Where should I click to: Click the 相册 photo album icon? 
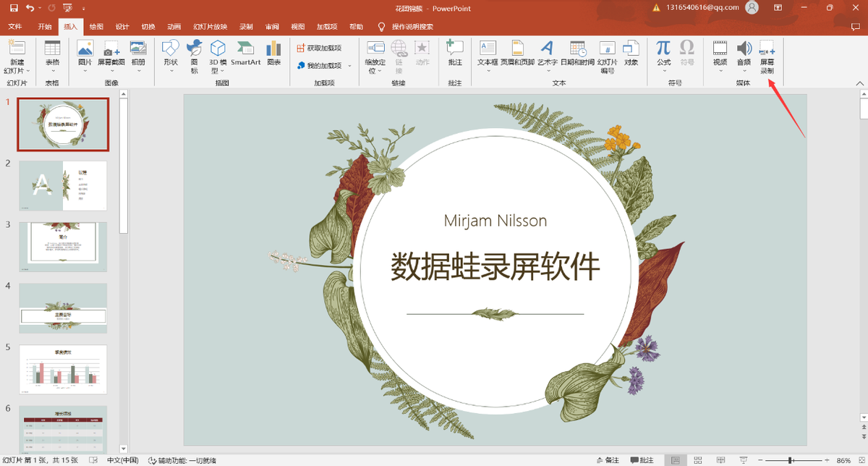pyautogui.click(x=137, y=57)
